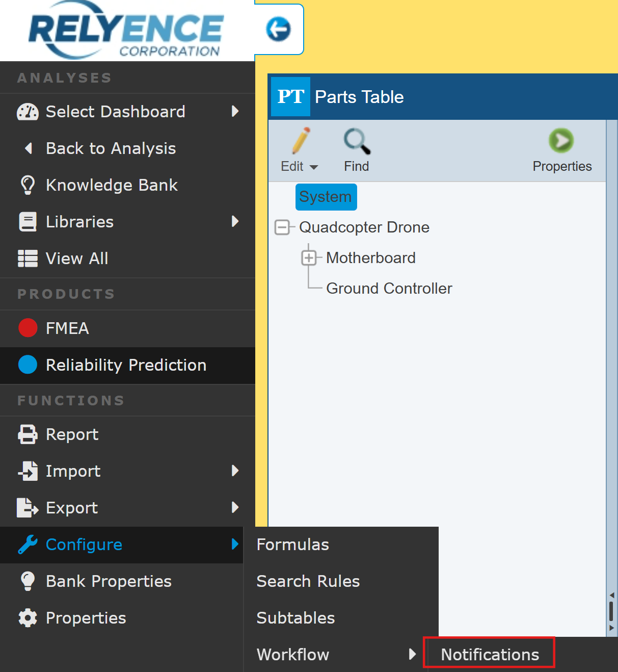This screenshot has width=618, height=672.
Task: Click the PT Parts Table badge
Action: (x=290, y=97)
